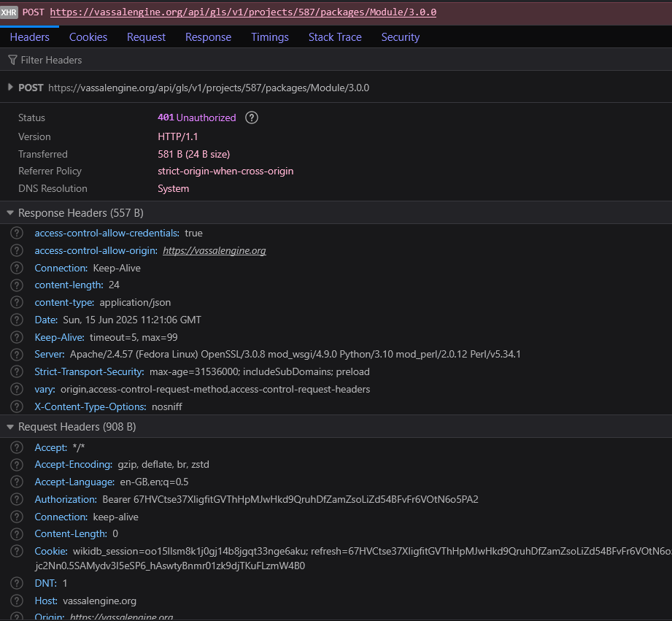Viewport: 672px width, 621px height.
Task: Open help icon for Authorization Bearer header
Action: click(x=17, y=499)
